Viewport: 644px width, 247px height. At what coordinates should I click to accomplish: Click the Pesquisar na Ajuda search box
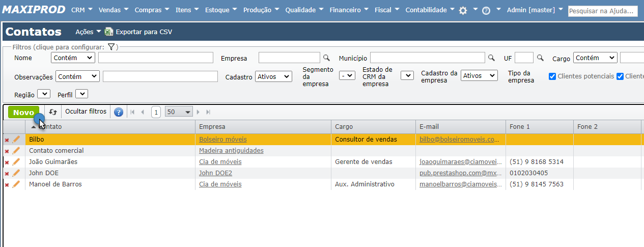pyautogui.click(x=603, y=11)
